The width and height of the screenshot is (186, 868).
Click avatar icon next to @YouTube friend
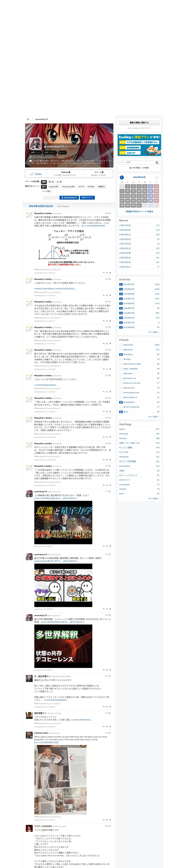click(121, 345)
